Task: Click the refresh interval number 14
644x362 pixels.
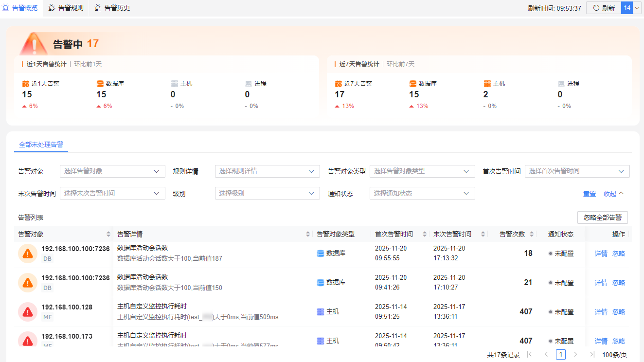Action: click(x=627, y=8)
